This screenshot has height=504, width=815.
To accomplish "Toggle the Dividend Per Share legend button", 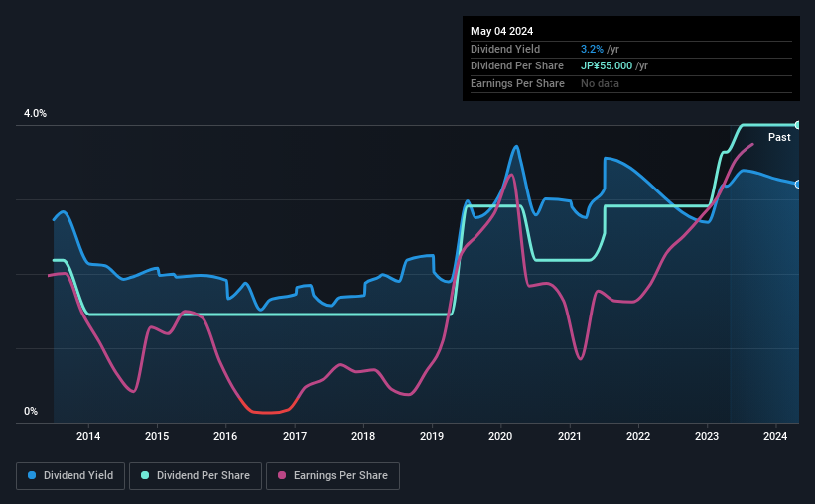I will (196, 476).
